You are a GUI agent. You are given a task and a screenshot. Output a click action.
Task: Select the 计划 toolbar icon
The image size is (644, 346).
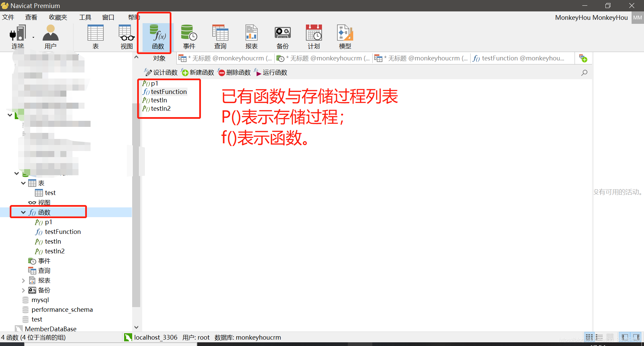pyautogui.click(x=314, y=37)
